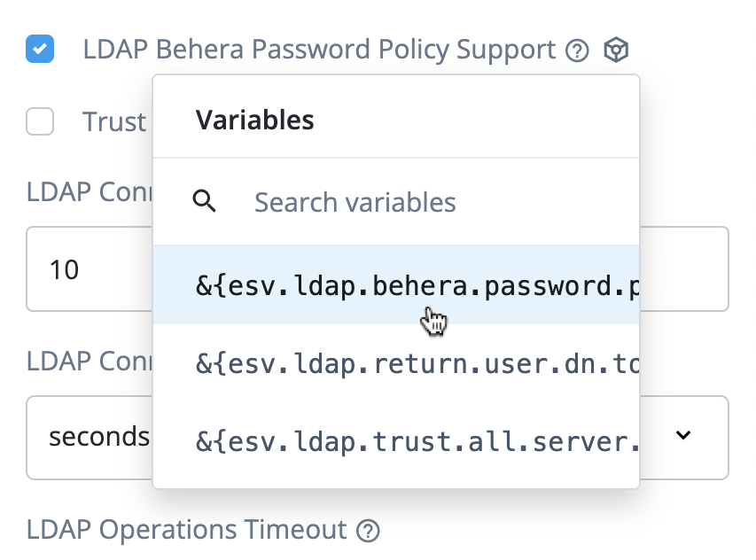Click empty right end of the timeout input field
The width and height of the screenshot is (756, 560).
click(x=691, y=269)
